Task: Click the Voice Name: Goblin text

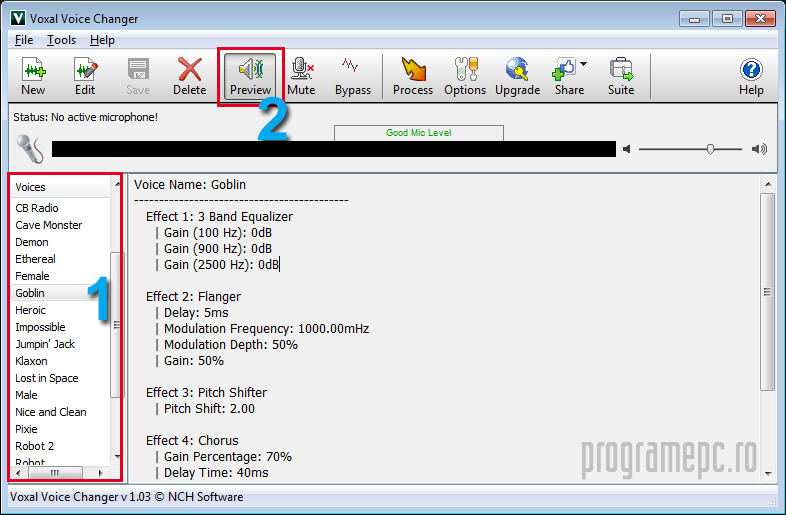Action: tap(190, 185)
